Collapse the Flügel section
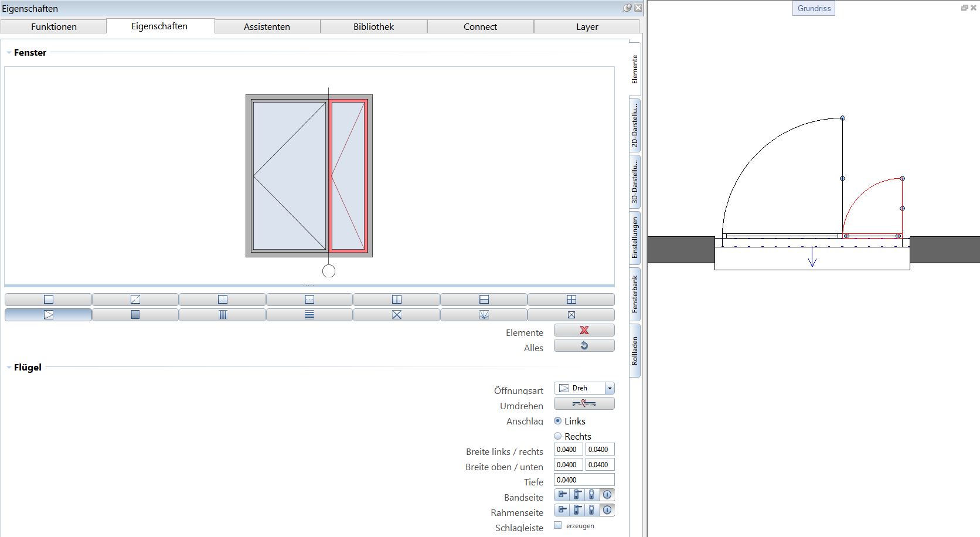The height and width of the screenshot is (537, 980). [9, 368]
